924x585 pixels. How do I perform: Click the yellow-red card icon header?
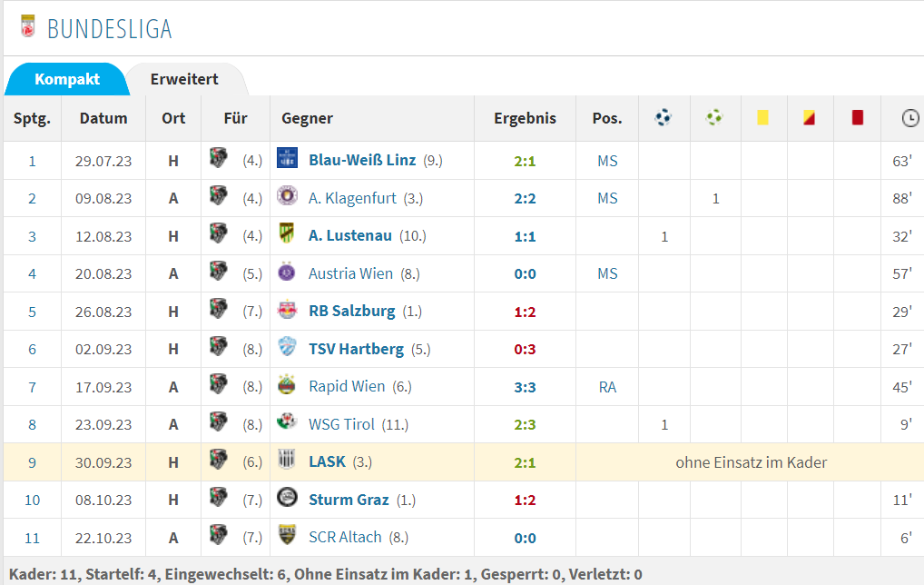[x=809, y=118]
